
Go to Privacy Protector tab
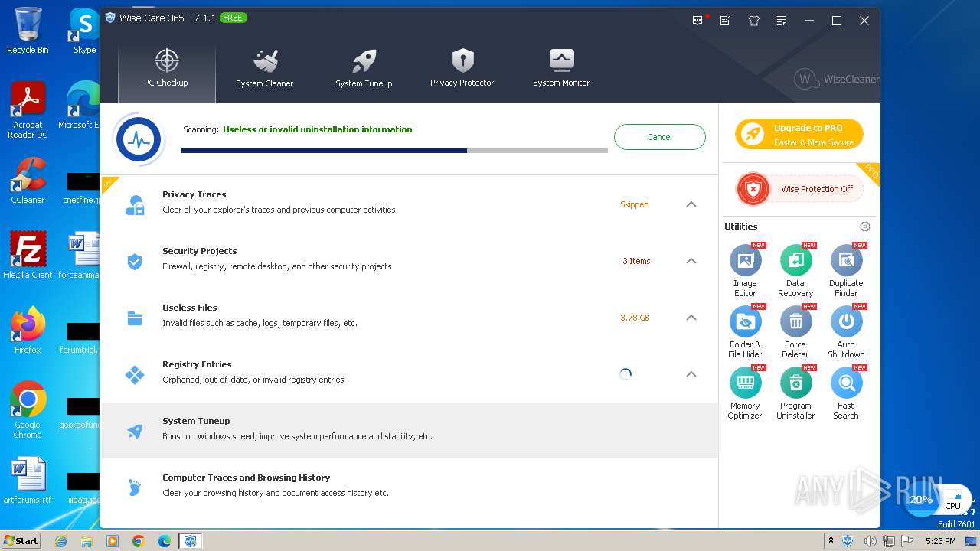pos(462,68)
